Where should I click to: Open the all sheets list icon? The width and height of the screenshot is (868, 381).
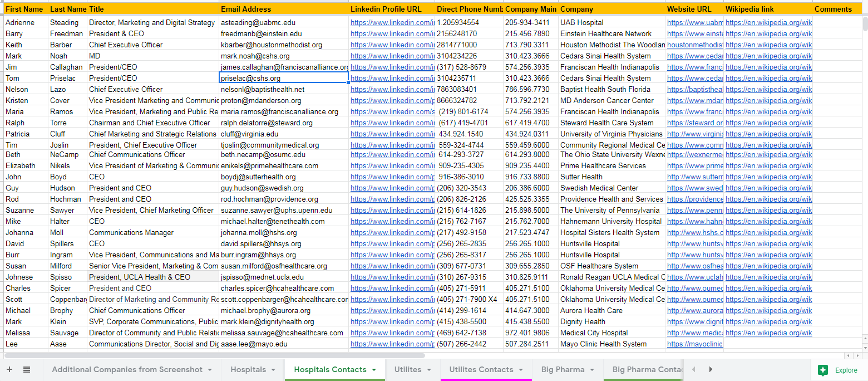[x=27, y=369]
